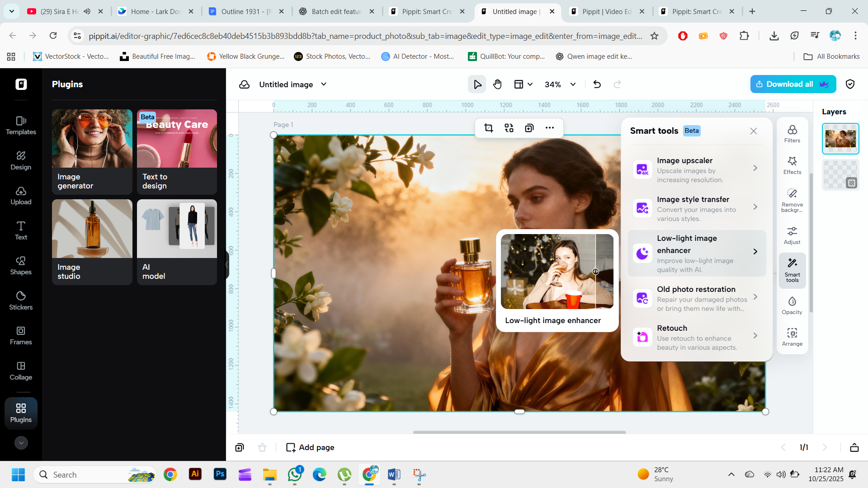Open the Opacity control
This screenshot has width=868, height=488.
[792, 305]
